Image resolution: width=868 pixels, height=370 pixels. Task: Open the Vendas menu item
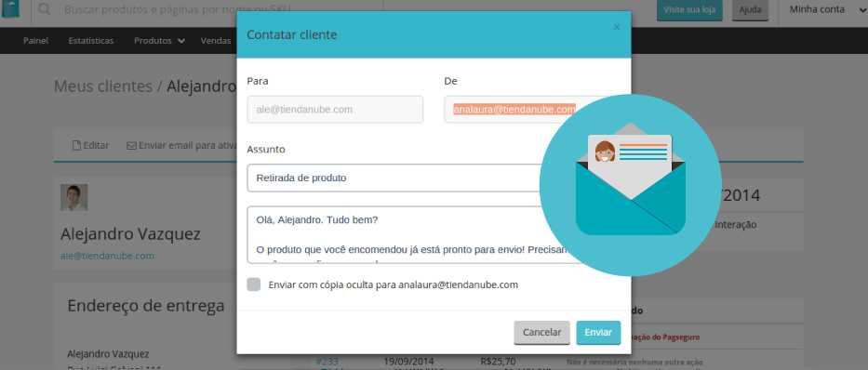pos(216,40)
